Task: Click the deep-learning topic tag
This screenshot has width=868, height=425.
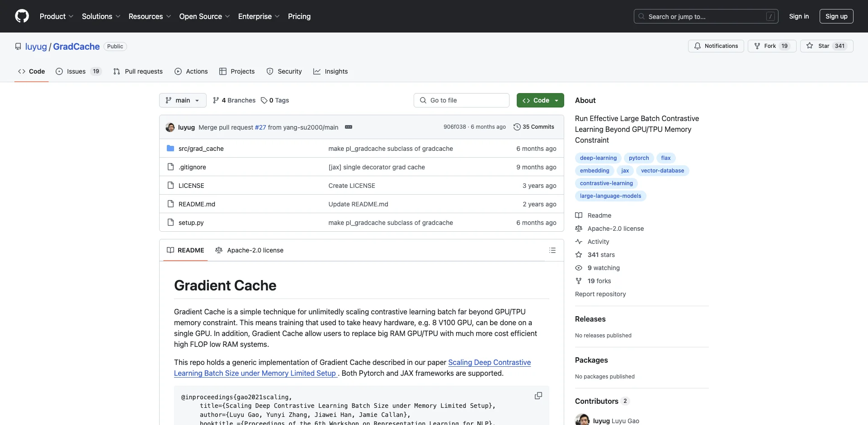Action: 598,158
